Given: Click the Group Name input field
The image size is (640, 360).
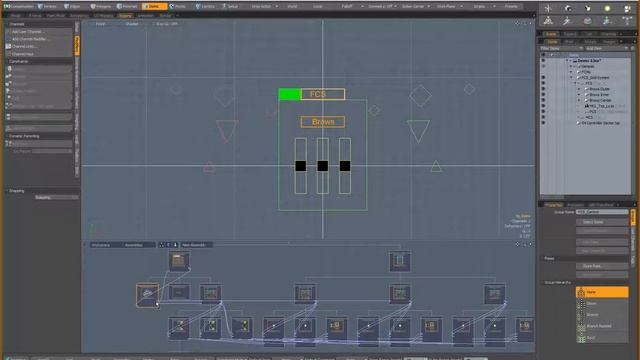Looking at the screenshot, I should pyautogui.click(x=602, y=212).
